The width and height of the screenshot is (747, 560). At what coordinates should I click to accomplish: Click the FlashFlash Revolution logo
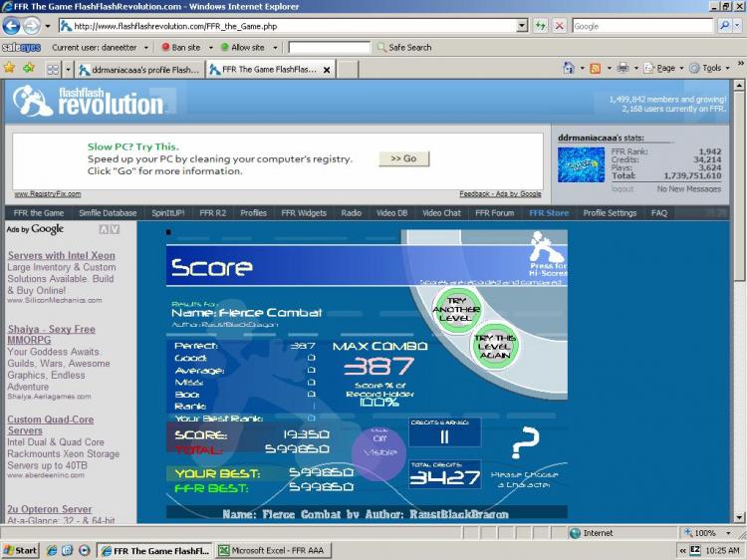(x=88, y=101)
